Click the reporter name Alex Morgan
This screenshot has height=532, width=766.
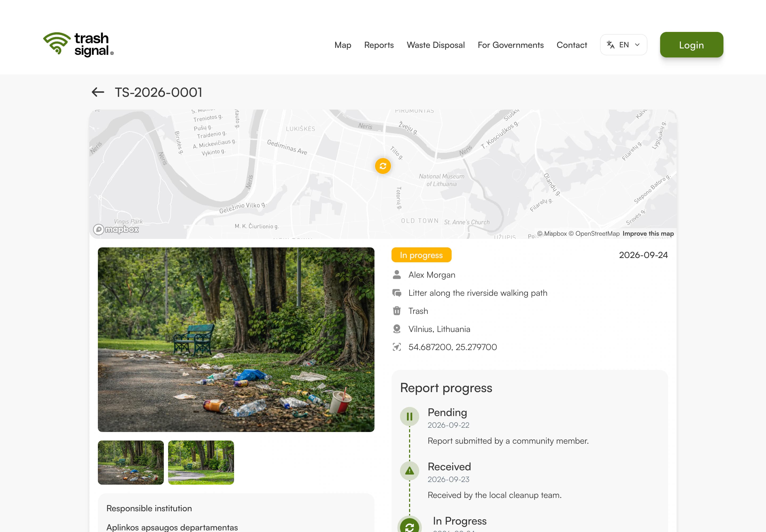point(432,275)
